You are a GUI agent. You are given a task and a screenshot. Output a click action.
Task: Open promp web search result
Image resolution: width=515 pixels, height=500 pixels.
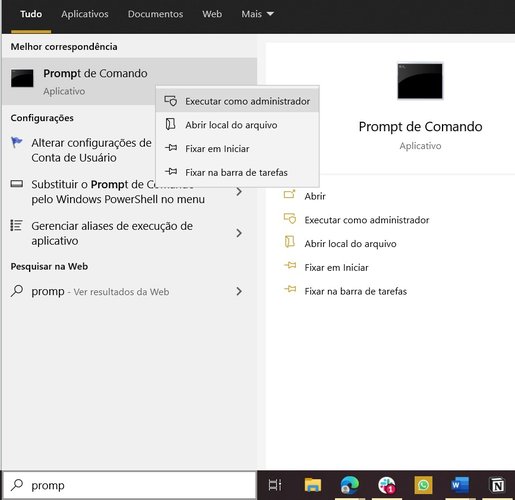129,292
